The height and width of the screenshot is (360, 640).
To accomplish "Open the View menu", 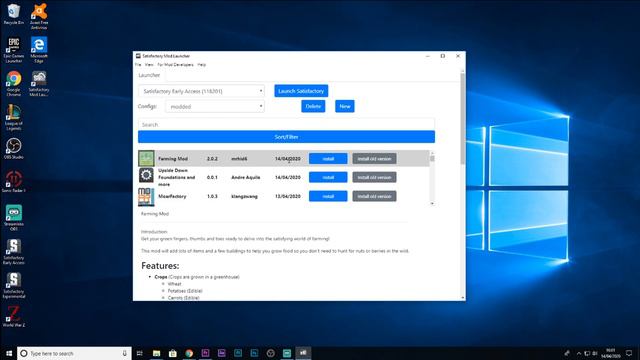I will [149, 64].
